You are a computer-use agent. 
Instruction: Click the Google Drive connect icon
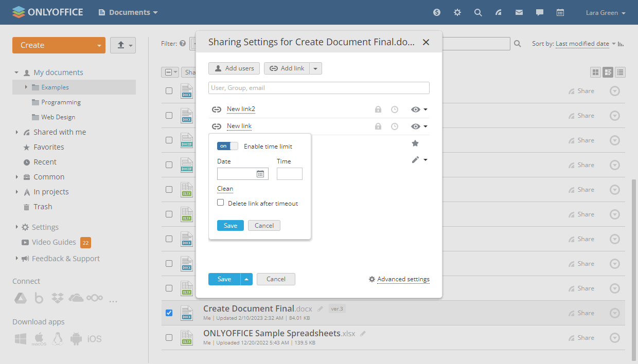(x=20, y=298)
